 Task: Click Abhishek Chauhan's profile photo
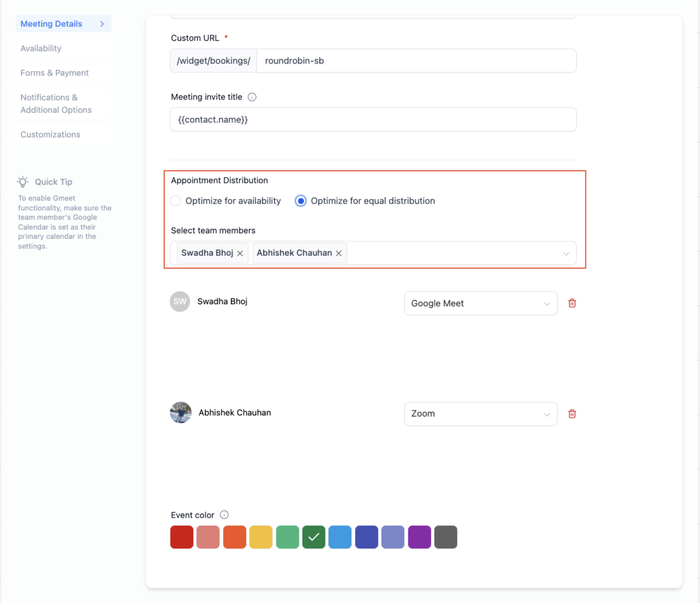[181, 412]
